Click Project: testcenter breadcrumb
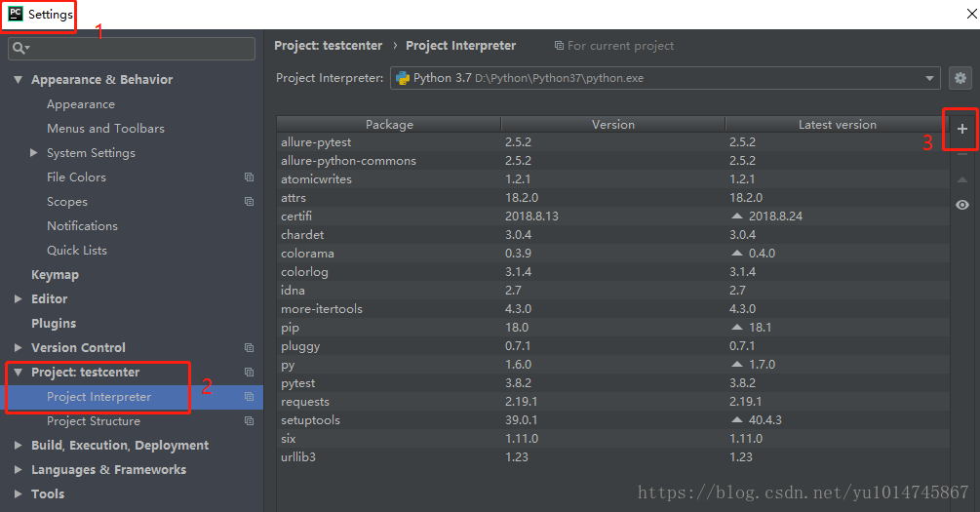 point(328,46)
